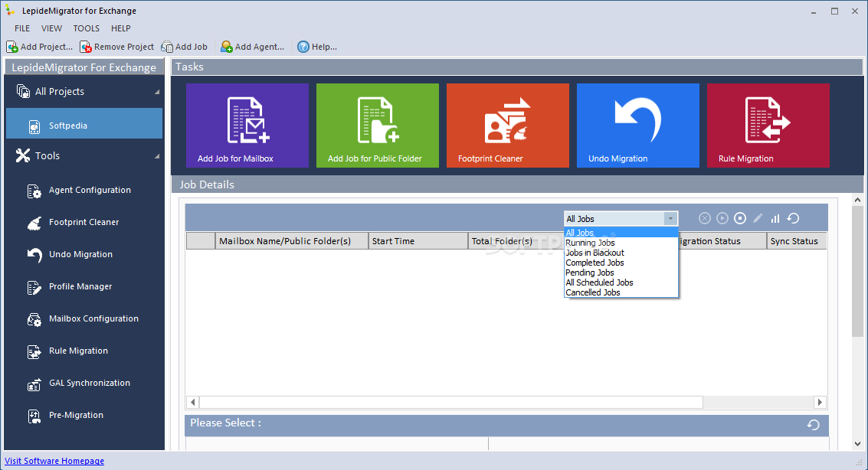Click the Start Time column header
Screen dimensions: 868x470
tap(418, 241)
